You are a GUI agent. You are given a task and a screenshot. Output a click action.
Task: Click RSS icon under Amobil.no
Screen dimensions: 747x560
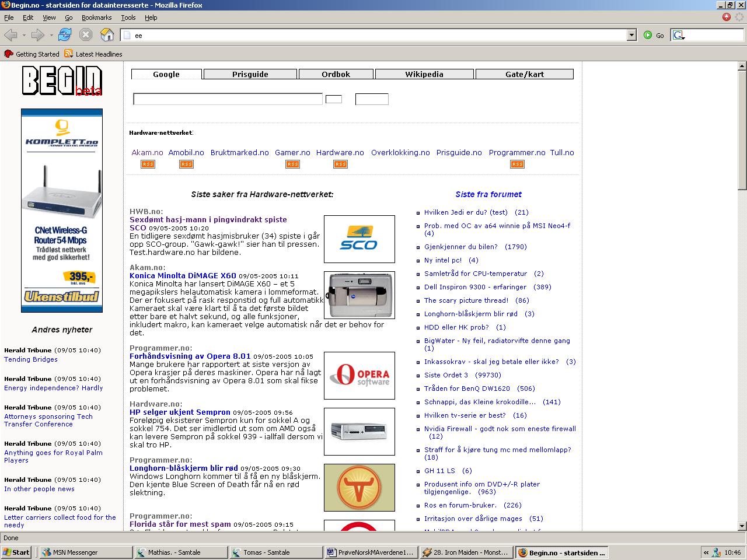coord(186,164)
